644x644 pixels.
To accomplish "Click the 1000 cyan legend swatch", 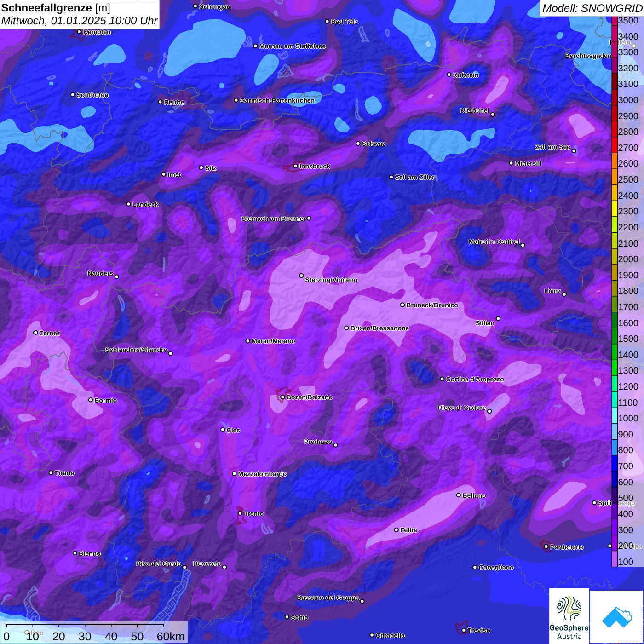I will (615, 416).
